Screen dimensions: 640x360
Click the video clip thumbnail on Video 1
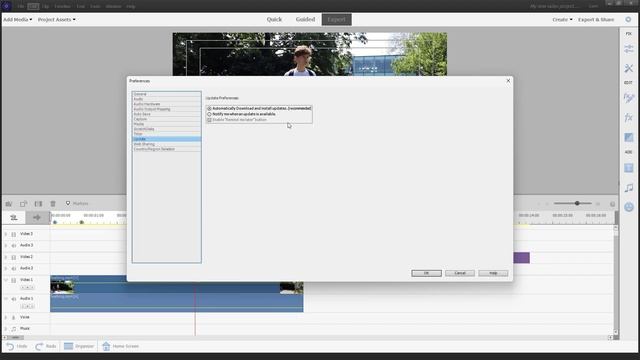pos(62,287)
